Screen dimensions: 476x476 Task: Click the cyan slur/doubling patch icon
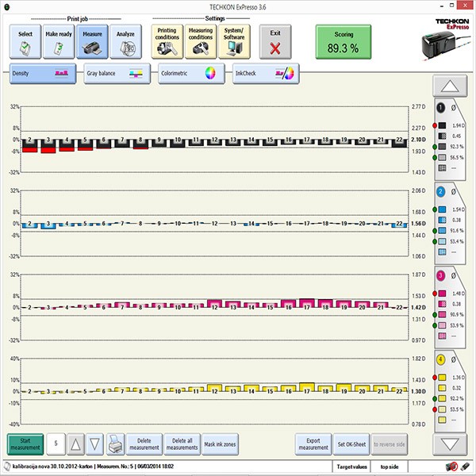(443, 252)
